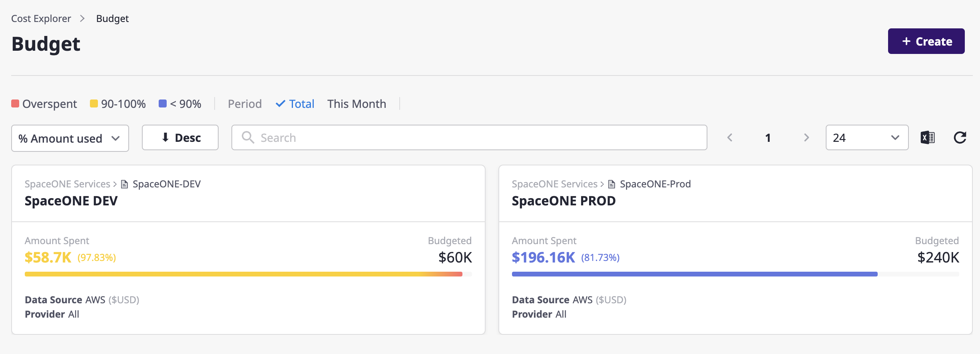This screenshot has width=980, height=354.
Task: Click Data Source AWS in DEV card
Action: [82, 300]
